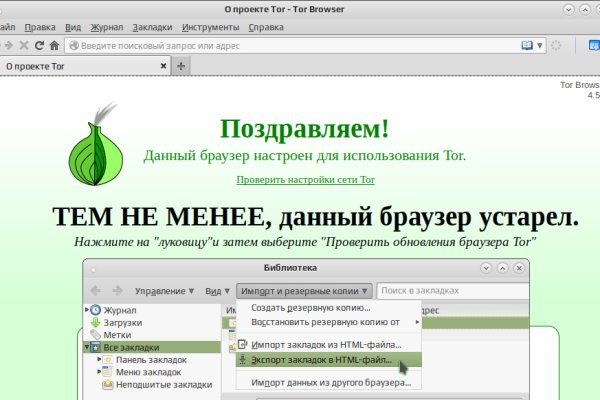Image resolution: width=600 pixels, height=400 pixels.
Task: Collapse the 'Все закладки' tree node
Action: coord(88,347)
